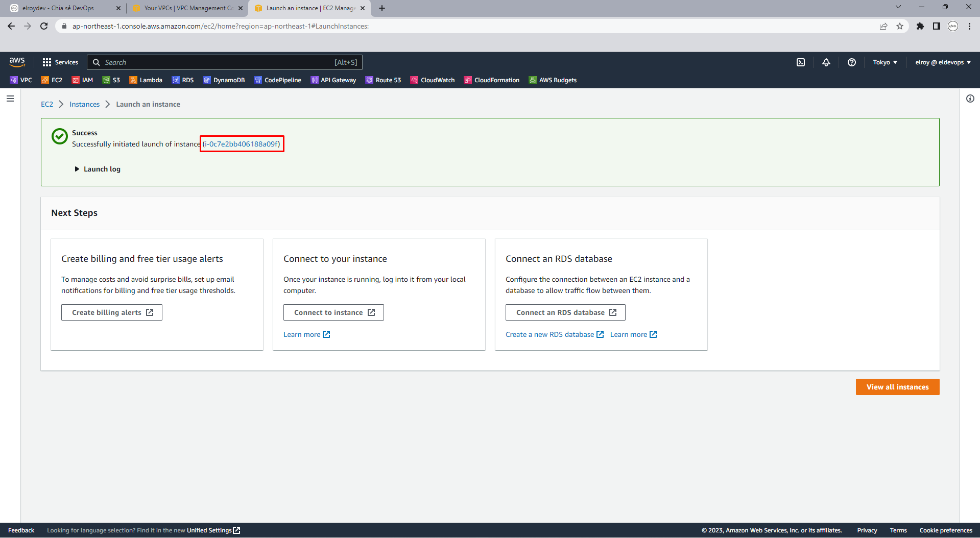Open Terms footer link
Viewport: 980px width, 538px height.
click(898, 530)
